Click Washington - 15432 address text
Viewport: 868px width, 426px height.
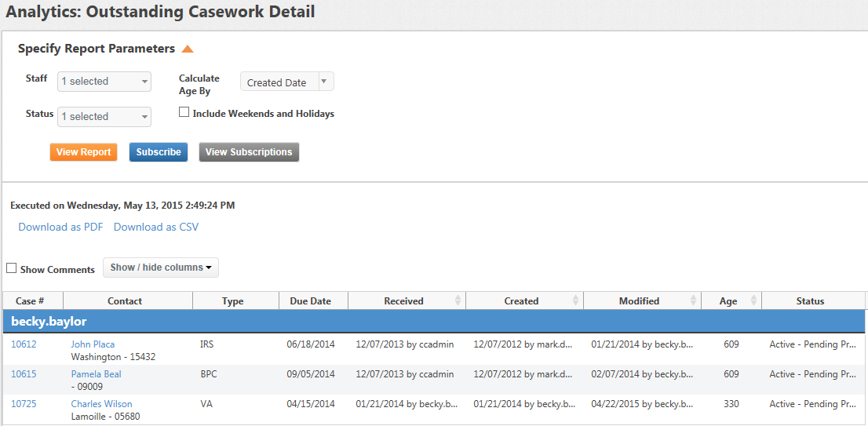coord(114,358)
